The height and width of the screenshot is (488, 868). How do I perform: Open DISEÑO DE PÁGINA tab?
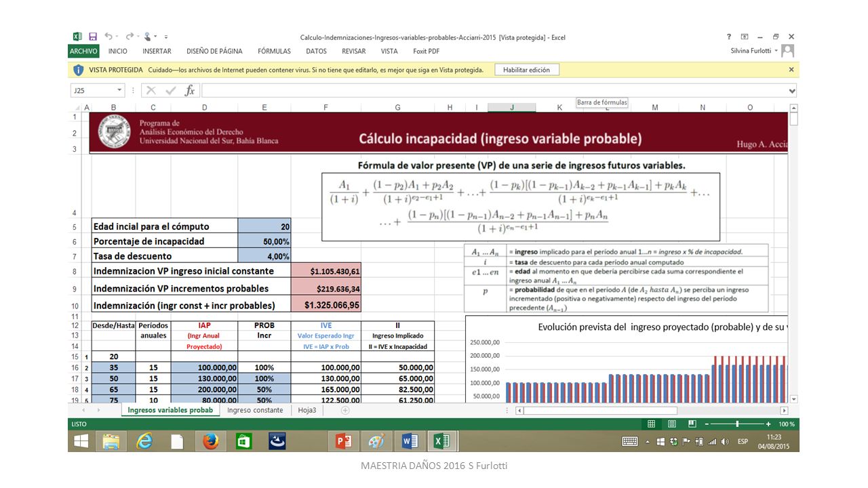point(214,51)
